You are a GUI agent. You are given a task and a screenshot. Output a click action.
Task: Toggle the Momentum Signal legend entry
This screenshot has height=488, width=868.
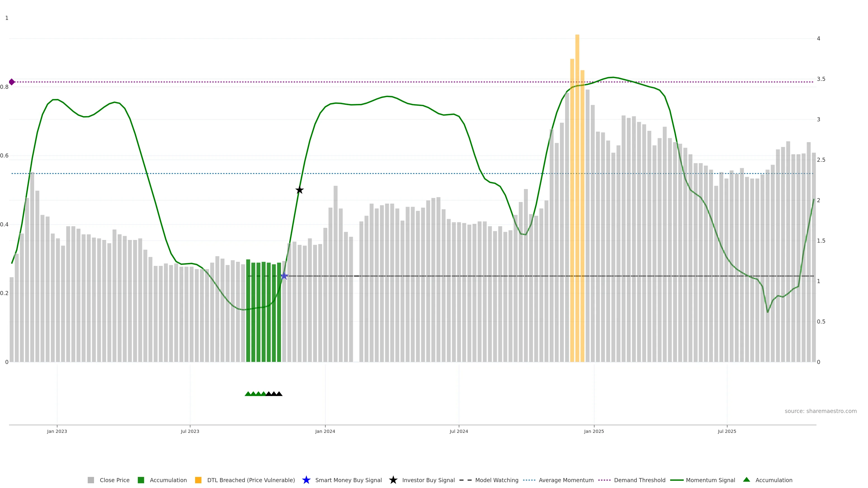[x=710, y=480]
